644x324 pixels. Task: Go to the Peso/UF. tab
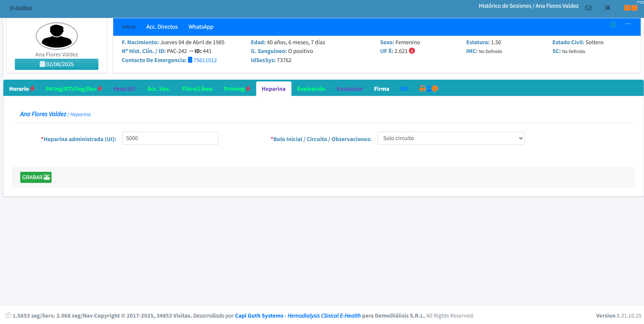(124, 89)
